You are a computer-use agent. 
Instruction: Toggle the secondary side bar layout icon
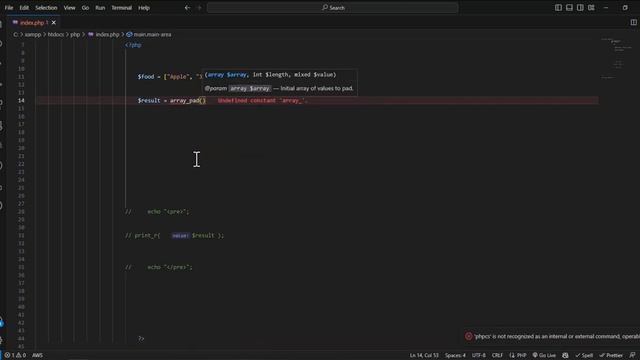[x=580, y=8]
